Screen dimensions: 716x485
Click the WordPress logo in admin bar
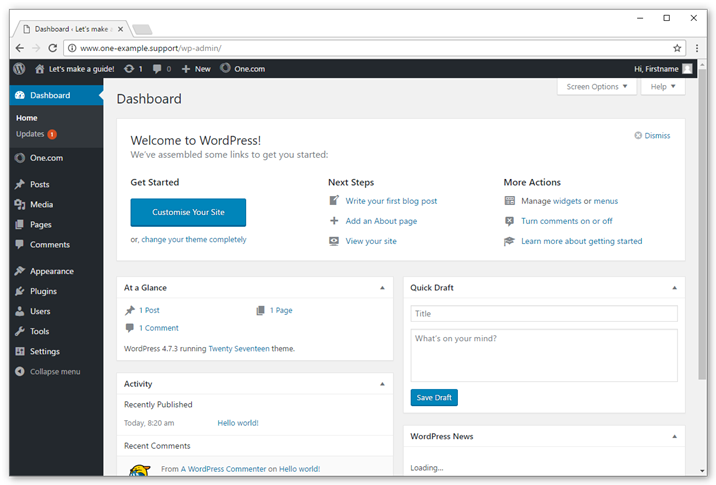19,69
